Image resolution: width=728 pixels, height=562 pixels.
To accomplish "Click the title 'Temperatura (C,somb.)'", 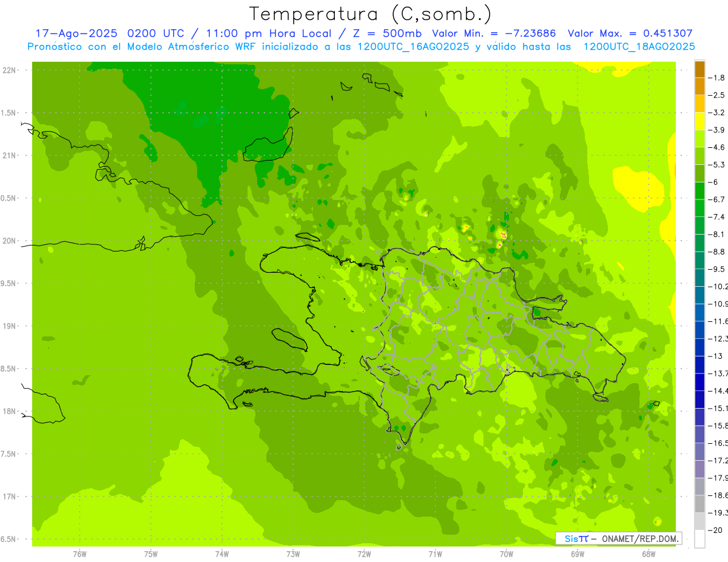I will pyautogui.click(x=371, y=14).
